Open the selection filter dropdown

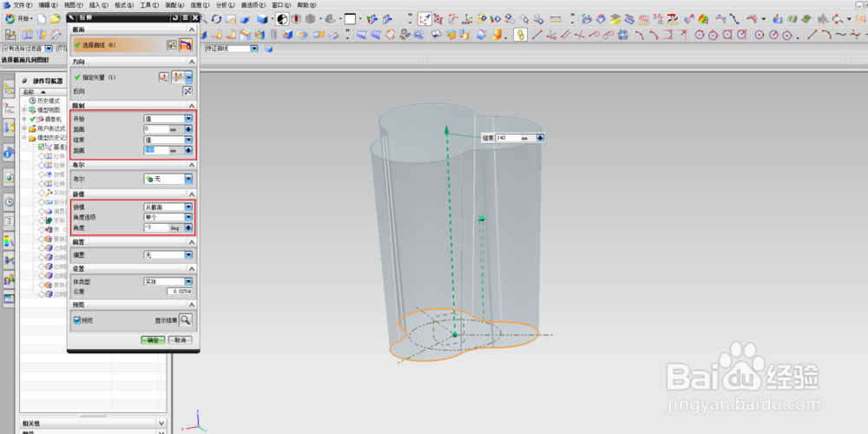tap(48, 49)
